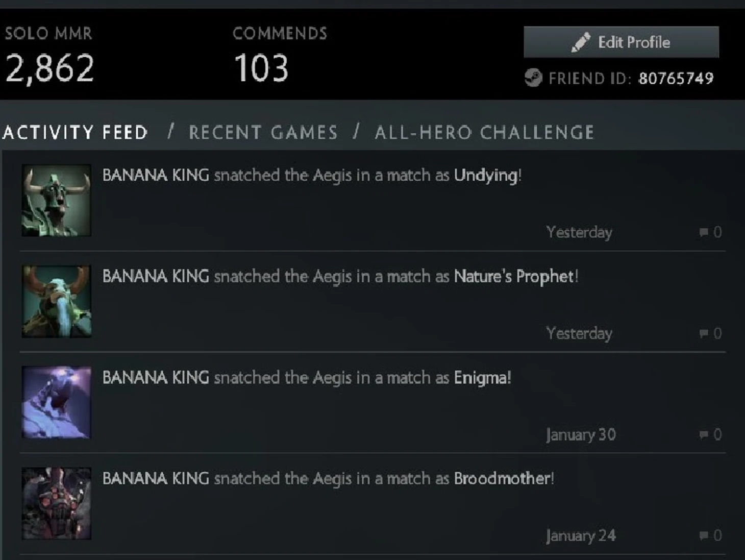Screen dimensions: 745x560
Task: Click the Undying hero name link
Action: 485,176
